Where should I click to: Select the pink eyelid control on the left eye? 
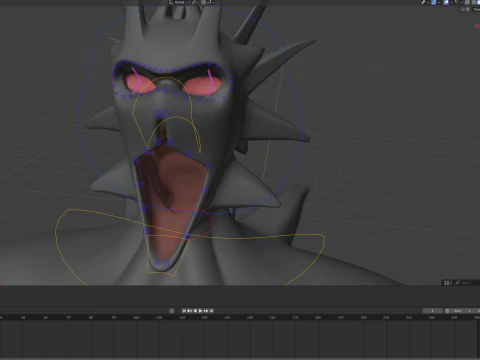click(x=136, y=80)
